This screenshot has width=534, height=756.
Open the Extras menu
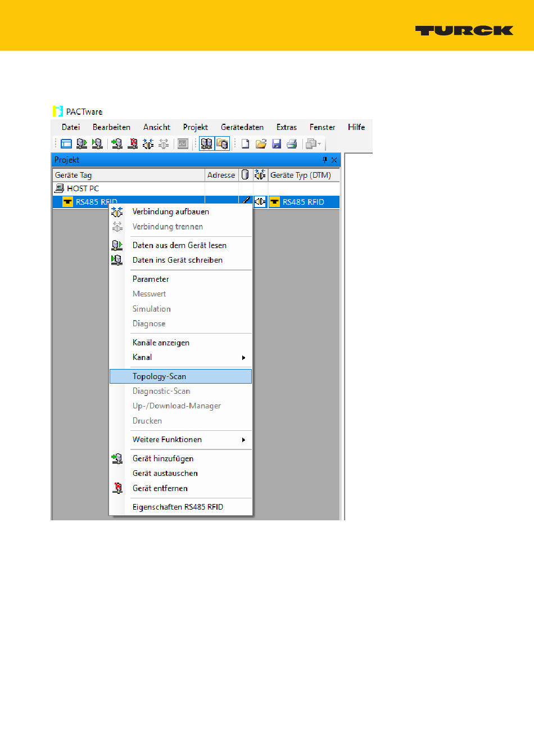click(x=287, y=127)
